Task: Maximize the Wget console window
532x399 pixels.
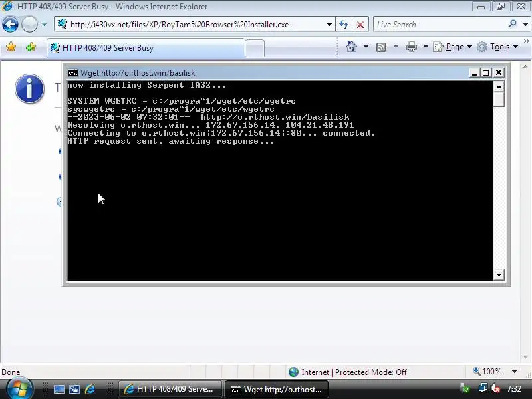Action: (486, 73)
